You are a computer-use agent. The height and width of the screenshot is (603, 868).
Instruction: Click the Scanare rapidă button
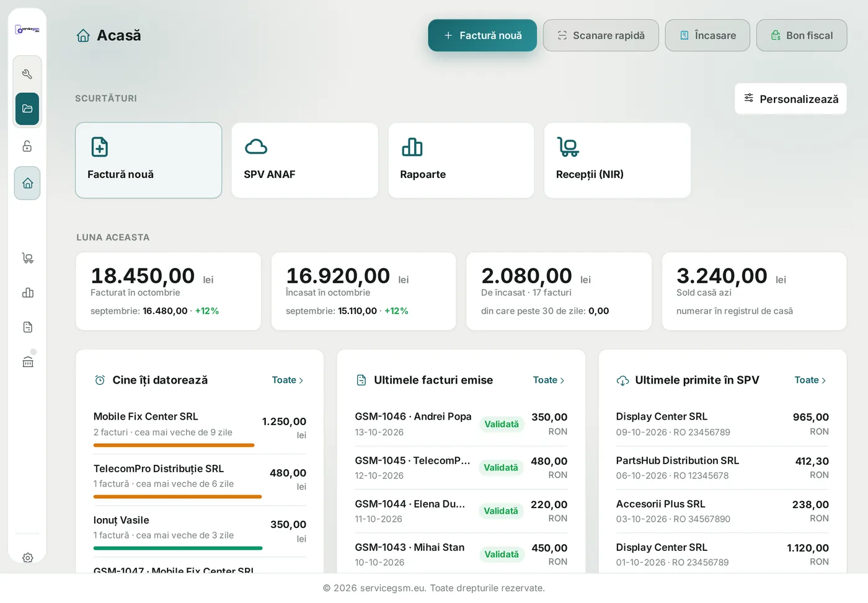601,35
